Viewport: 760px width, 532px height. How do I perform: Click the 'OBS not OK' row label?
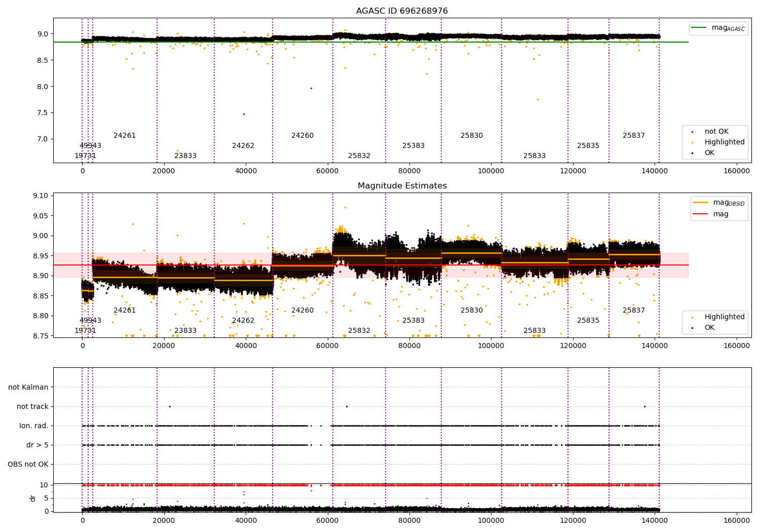point(28,464)
